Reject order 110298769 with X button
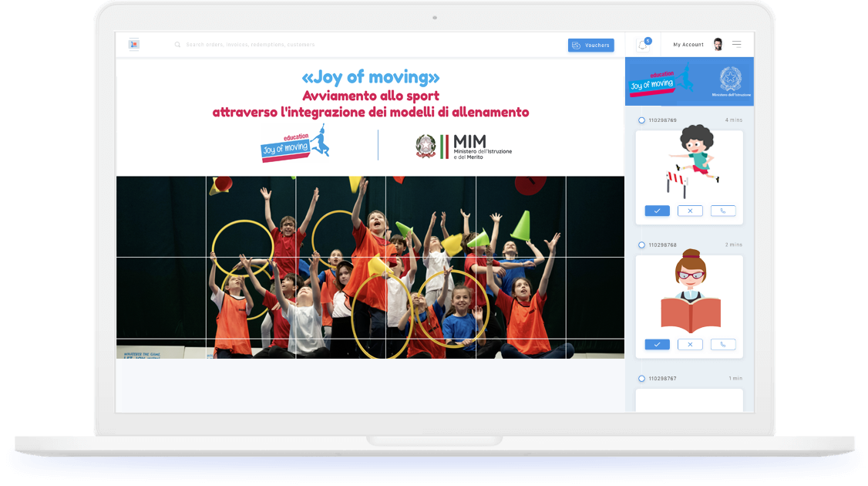Viewport: 868px width, 486px height. point(690,211)
